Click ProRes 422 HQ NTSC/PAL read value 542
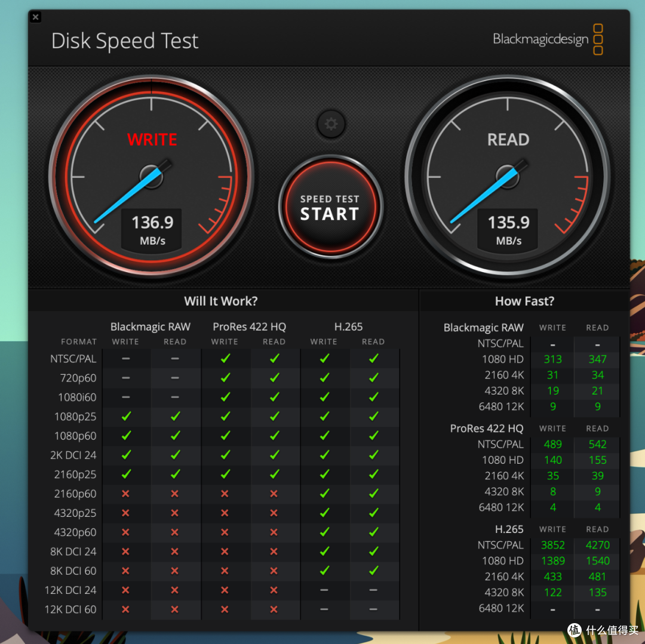The height and width of the screenshot is (644, 645). click(x=597, y=445)
